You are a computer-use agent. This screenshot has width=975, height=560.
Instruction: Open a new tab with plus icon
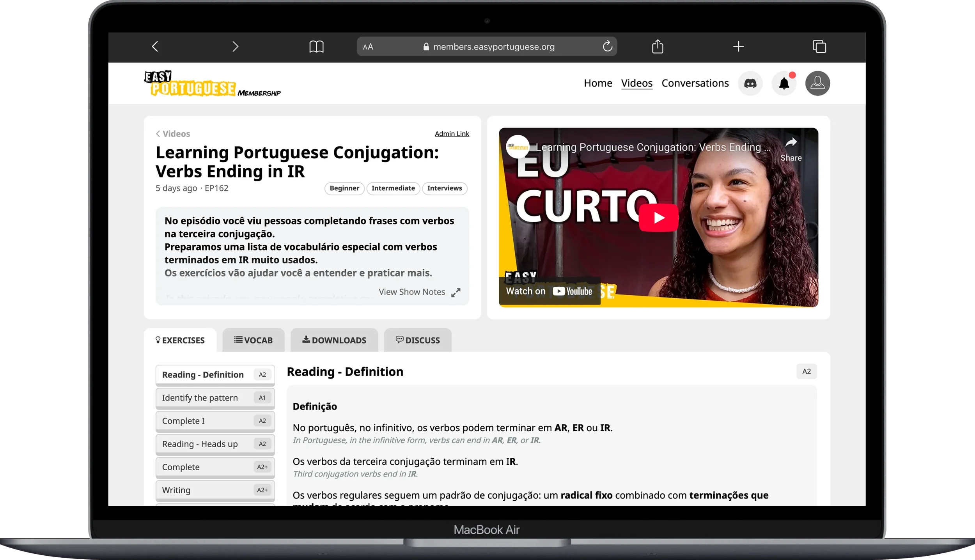pos(738,46)
